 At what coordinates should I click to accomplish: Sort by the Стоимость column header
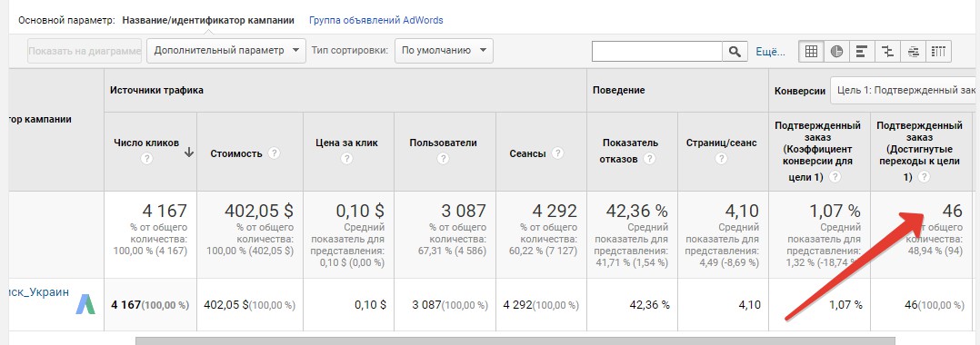(236, 153)
